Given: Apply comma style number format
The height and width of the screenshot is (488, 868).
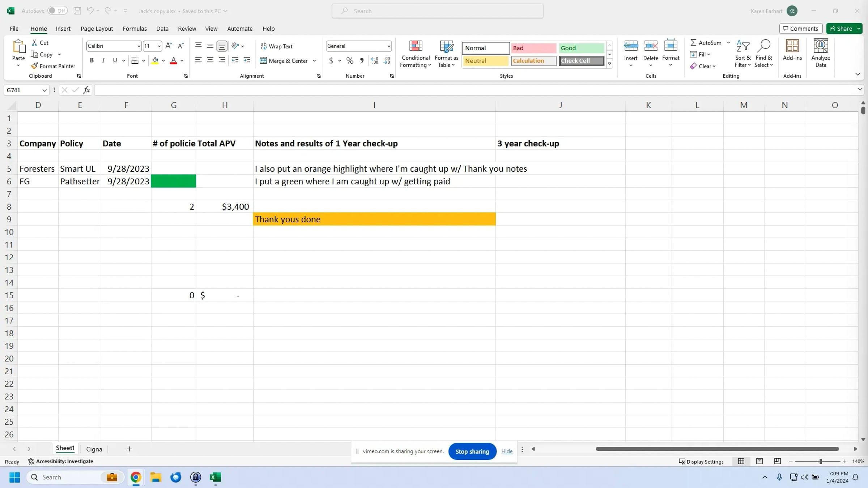Looking at the screenshot, I should pyautogui.click(x=362, y=61).
